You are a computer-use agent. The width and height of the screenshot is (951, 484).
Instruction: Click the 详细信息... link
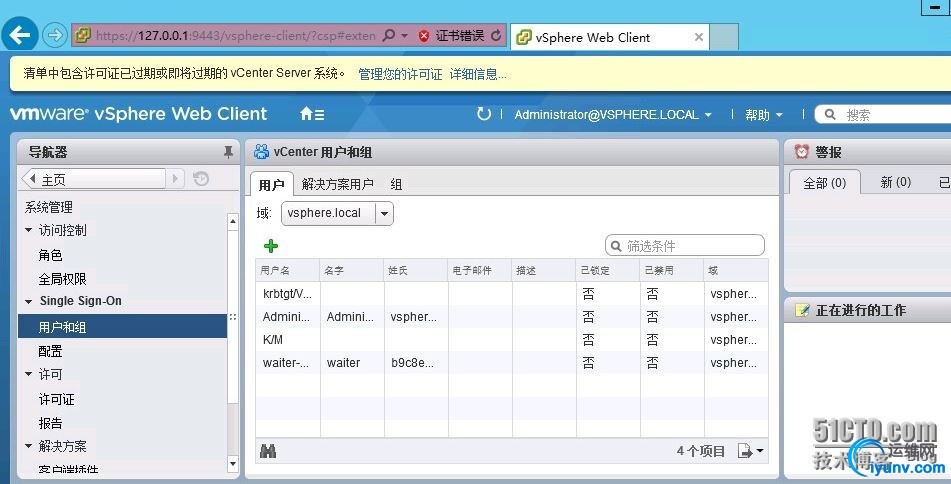coord(478,74)
